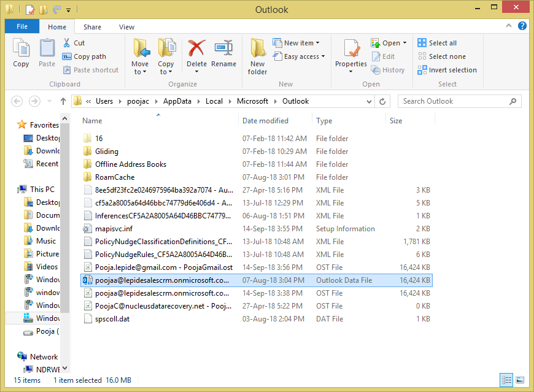Select This PC in navigation pane

(36, 189)
